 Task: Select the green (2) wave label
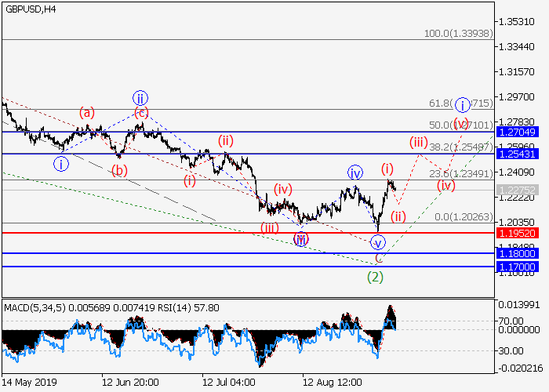click(x=376, y=275)
